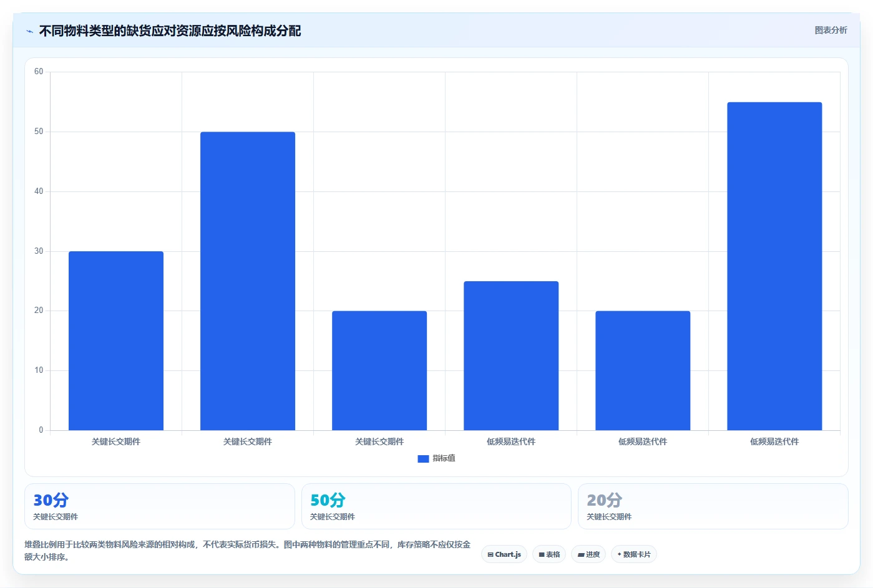Click the blue icon beside the chart title
The height and width of the screenshot is (588, 873).
(x=29, y=31)
